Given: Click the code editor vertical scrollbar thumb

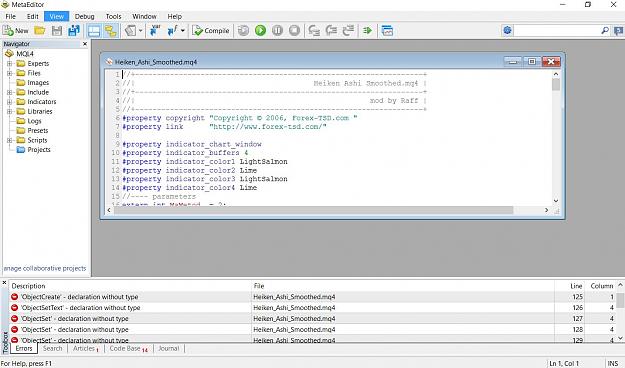Looking at the screenshot, I should click(x=556, y=85).
